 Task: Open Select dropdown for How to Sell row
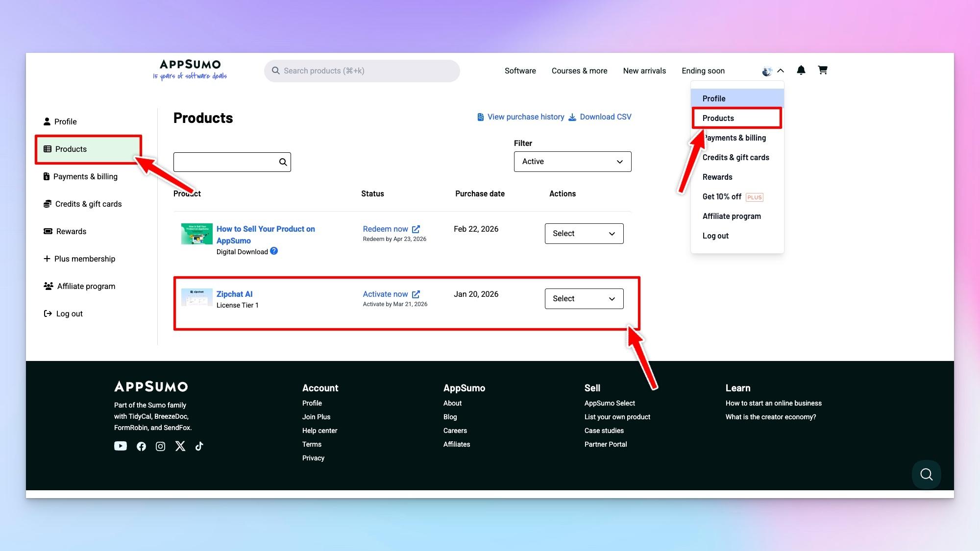(x=584, y=234)
